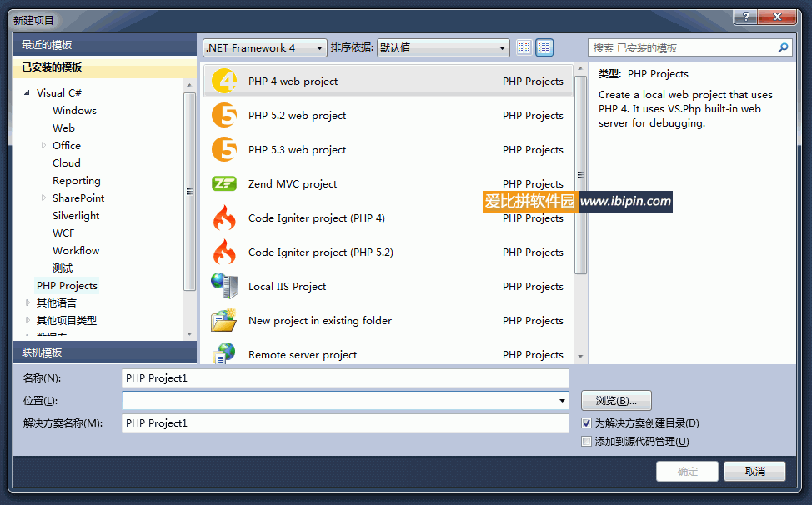Image resolution: width=812 pixels, height=505 pixels.
Task: Select Windows under Visual C#
Action: coord(74,110)
